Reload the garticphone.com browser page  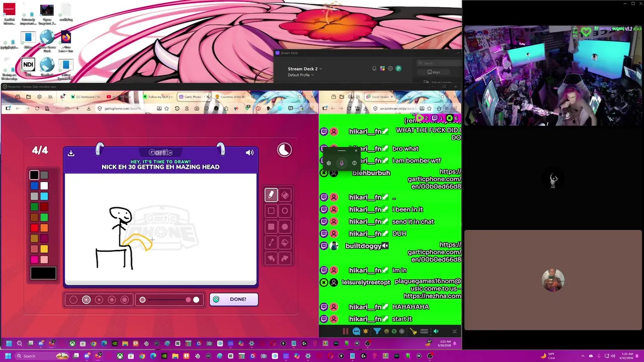click(x=37, y=109)
